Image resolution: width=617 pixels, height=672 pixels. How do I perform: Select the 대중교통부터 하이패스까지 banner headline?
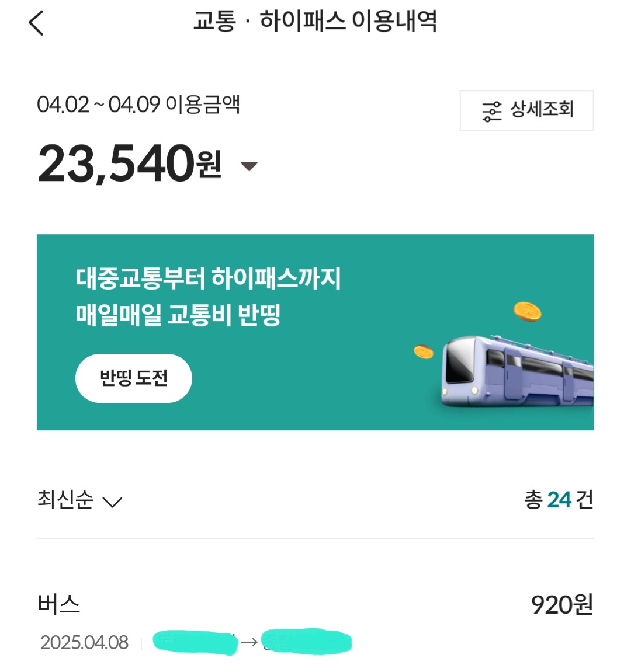pos(208,278)
